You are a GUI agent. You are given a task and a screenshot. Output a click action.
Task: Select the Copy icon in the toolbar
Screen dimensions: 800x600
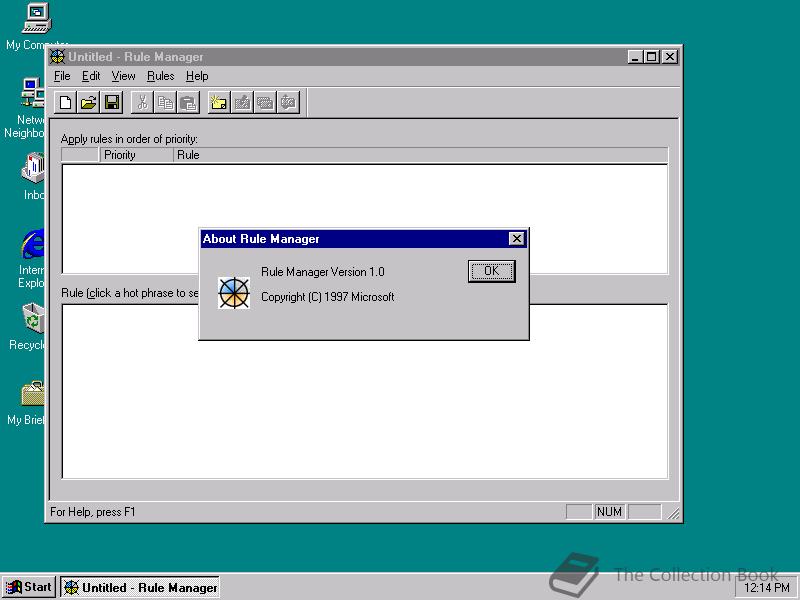166,101
